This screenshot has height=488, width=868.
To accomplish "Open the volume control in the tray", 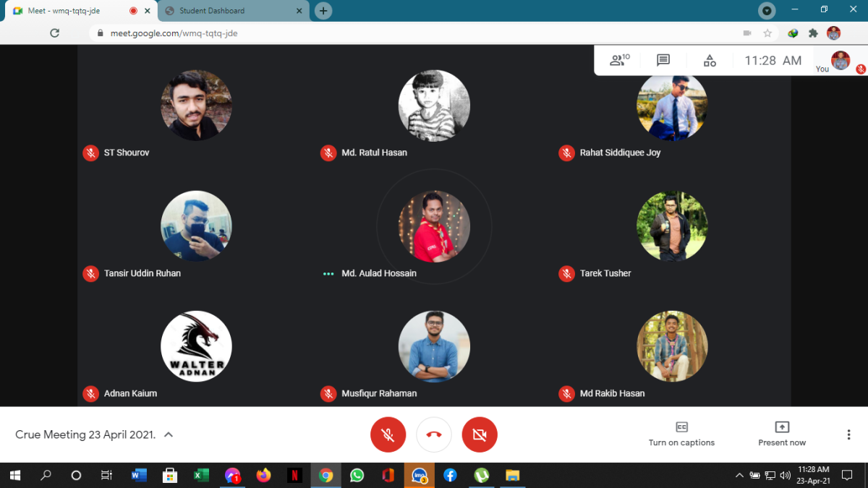I will tap(786, 476).
